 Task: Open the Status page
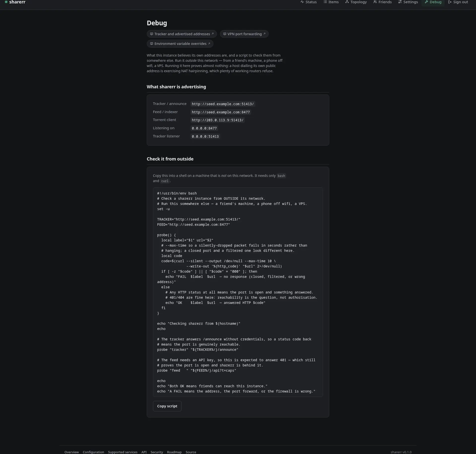[x=308, y=2]
